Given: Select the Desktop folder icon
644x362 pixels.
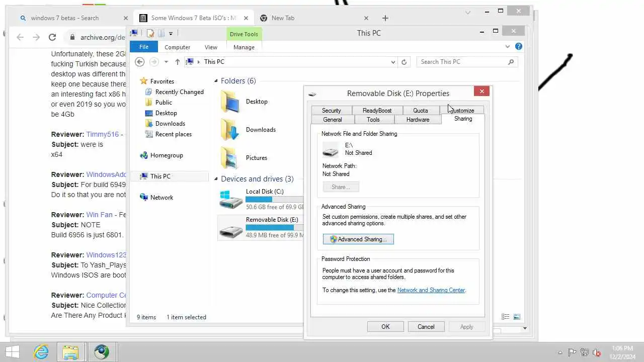Looking at the screenshot, I should click(x=230, y=102).
